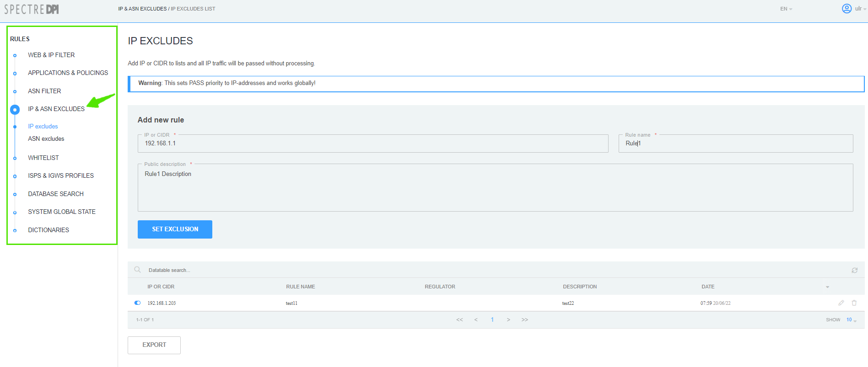868x367 pixels.
Task: Delete the 192.168.1.203 rule with trash icon
Action: coord(854,303)
